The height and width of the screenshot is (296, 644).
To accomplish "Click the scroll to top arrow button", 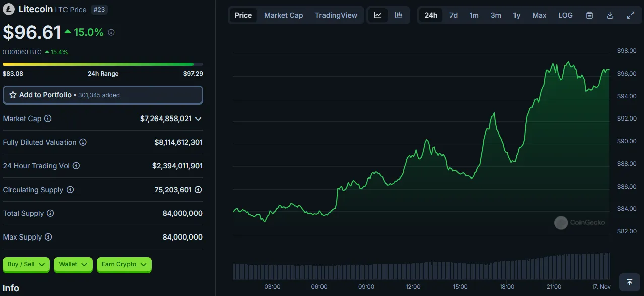I will (629, 282).
